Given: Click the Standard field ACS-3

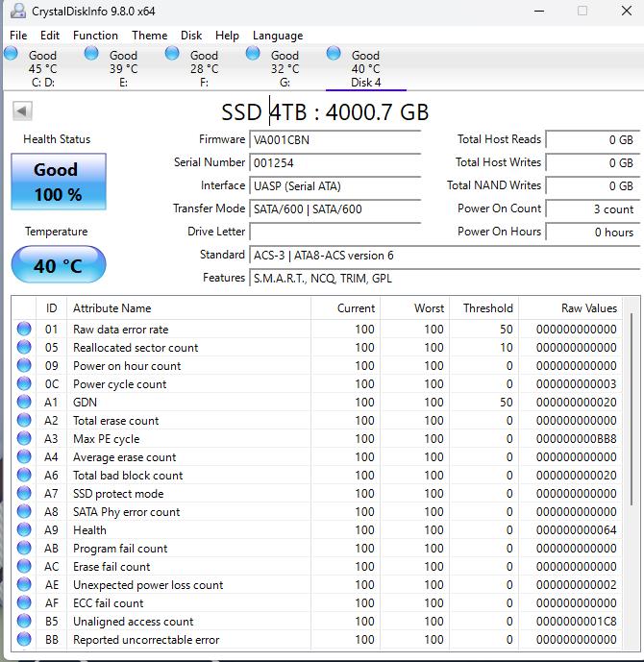Looking at the screenshot, I should pos(445,255).
